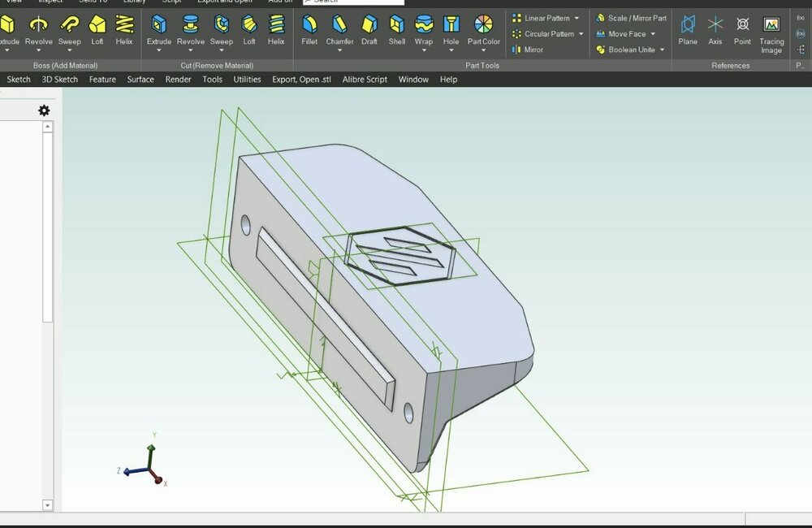Click the XYZ orientation triad
The width and height of the screenshot is (812, 528).
coord(143,460)
